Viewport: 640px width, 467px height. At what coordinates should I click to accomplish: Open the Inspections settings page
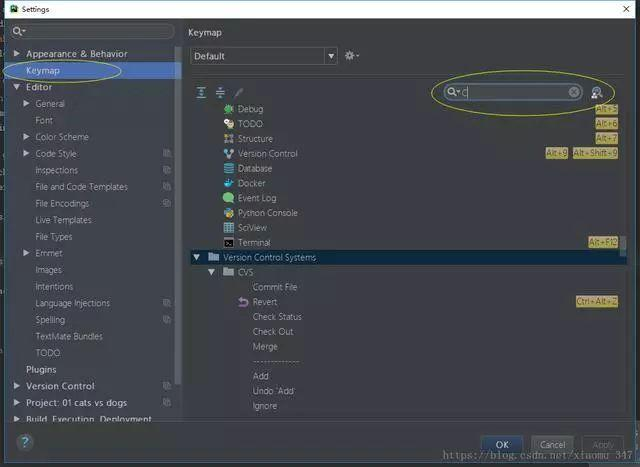coord(56,170)
